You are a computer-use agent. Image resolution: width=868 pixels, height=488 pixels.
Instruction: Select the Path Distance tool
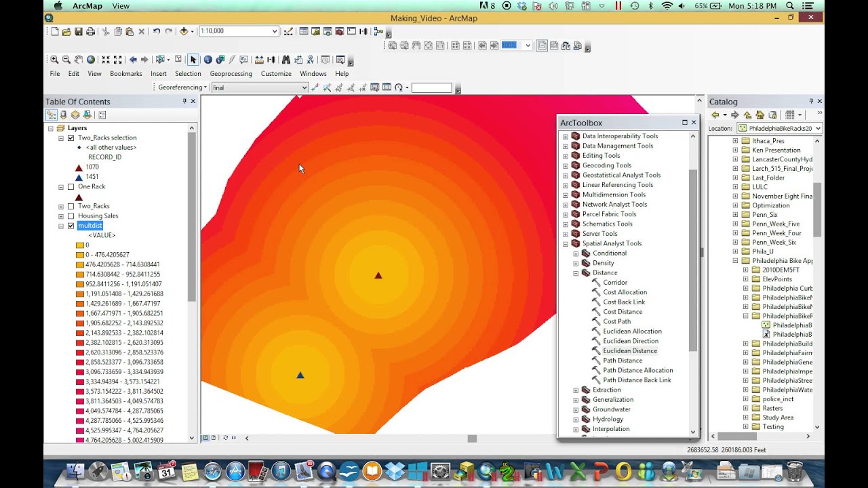tap(623, 361)
